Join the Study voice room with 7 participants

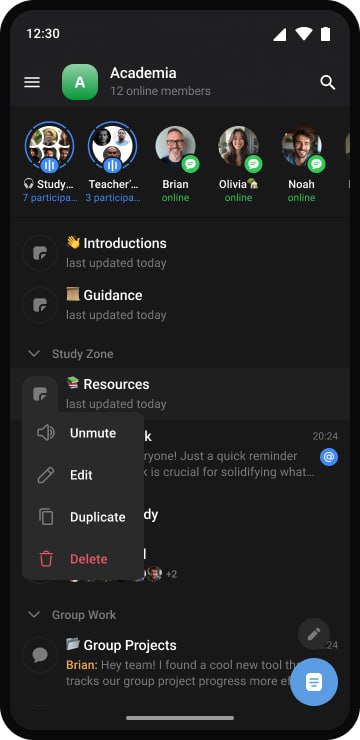(50, 146)
